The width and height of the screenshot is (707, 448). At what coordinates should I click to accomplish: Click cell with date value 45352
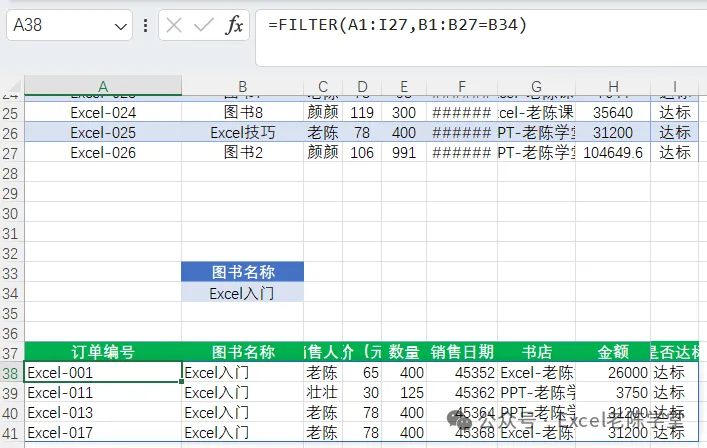point(462,372)
